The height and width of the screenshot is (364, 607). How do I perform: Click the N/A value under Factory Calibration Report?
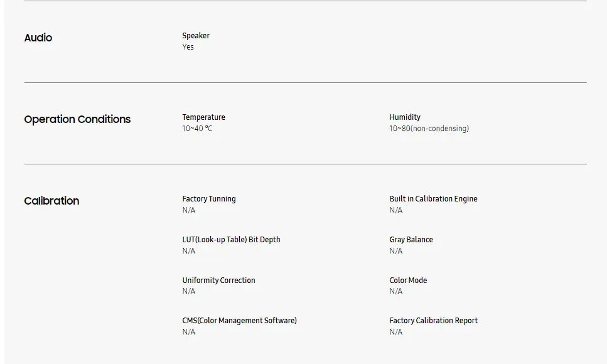click(x=395, y=332)
